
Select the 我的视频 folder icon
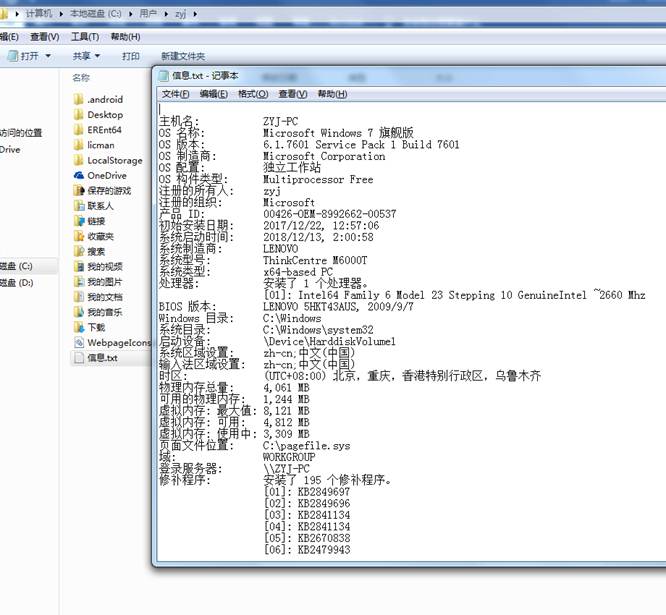(x=79, y=267)
